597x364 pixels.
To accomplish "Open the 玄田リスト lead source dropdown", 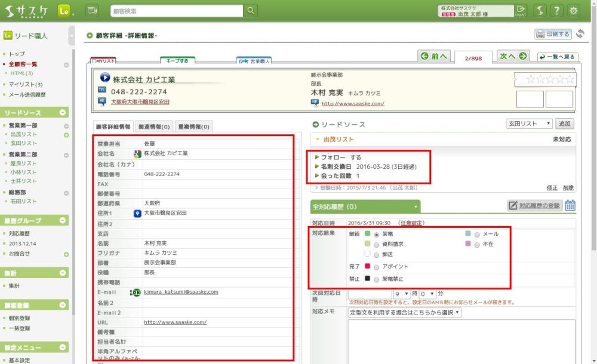I will [x=529, y=124].
